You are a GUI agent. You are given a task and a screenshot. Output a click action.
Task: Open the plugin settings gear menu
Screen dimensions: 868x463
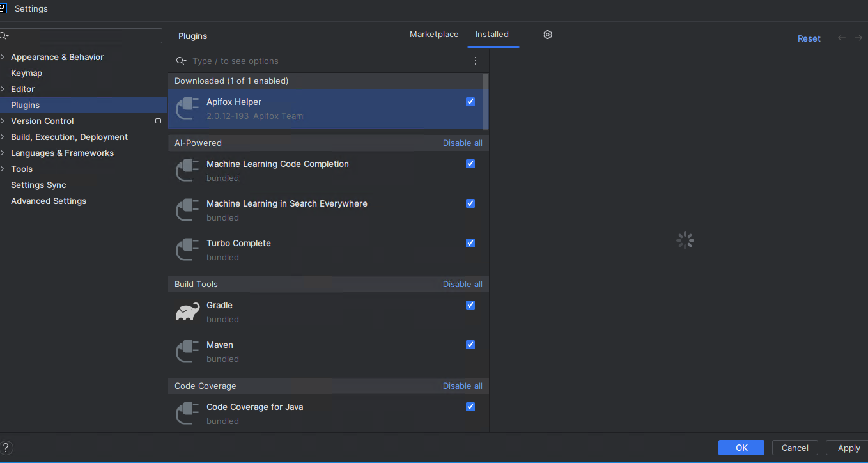548,35
